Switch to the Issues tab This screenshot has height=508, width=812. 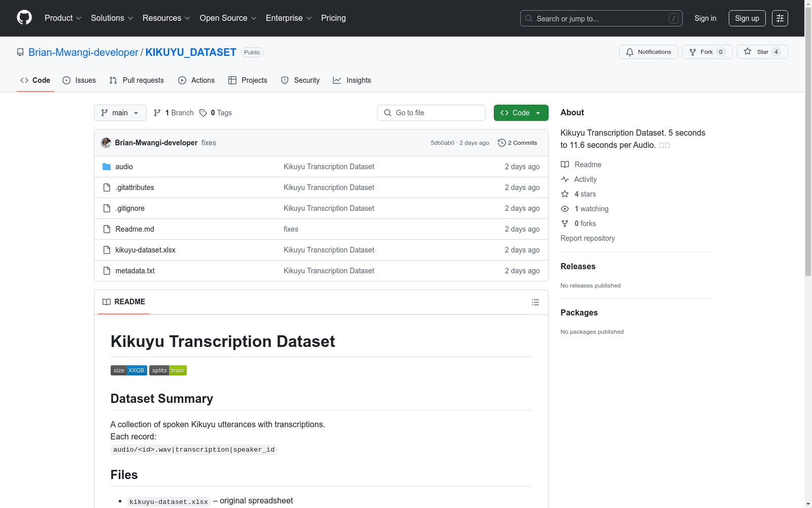[x=79, y=80]
